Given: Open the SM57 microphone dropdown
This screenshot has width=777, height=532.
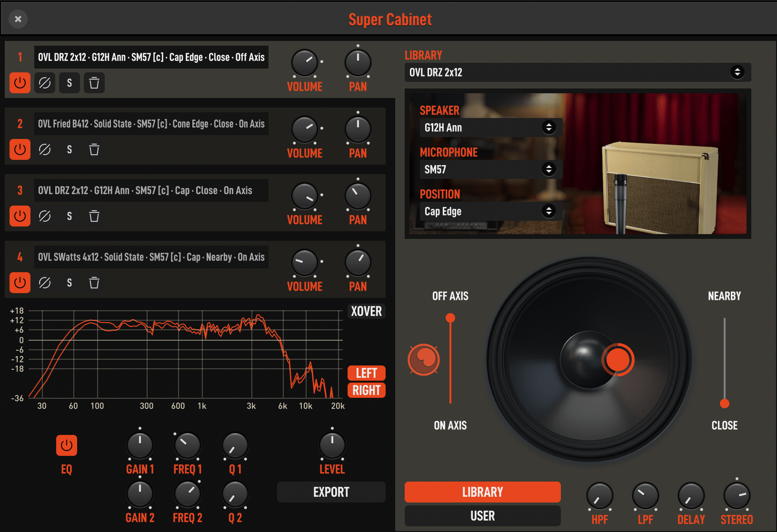Looking at the screenshot, I should pos(490,169).
